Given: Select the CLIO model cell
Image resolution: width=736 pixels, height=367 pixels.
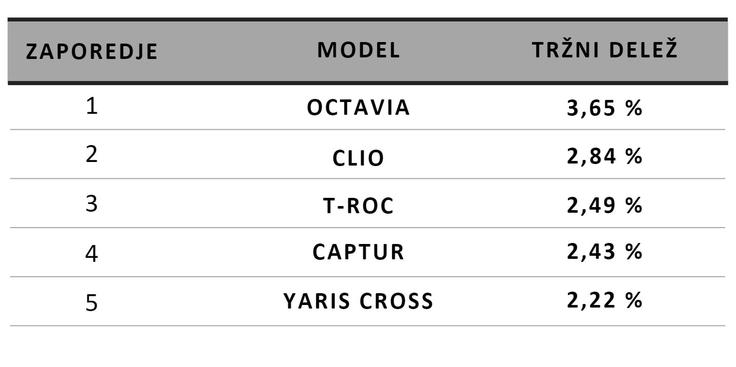Looking at the screenshot, I should pyautogui.click(x=359, y=159).
